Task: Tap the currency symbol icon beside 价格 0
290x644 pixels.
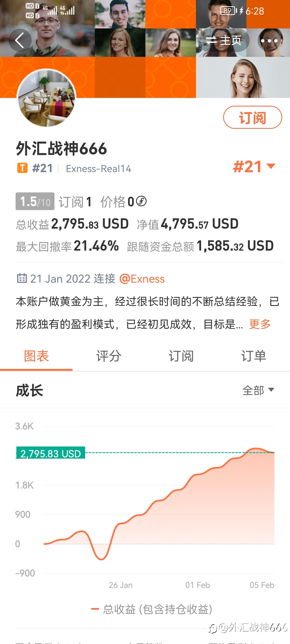Action: (141, 201)
